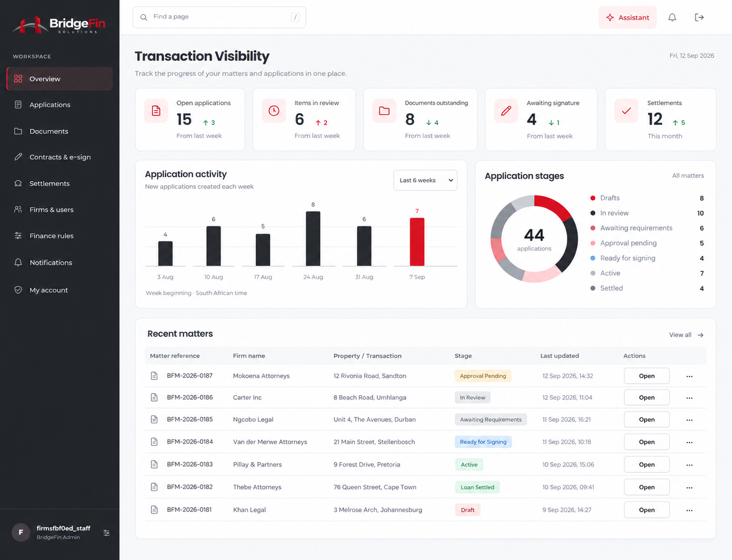The image size is (732, 560).
Task: Open the notifications bell in top bar
Action: [672, 17]
